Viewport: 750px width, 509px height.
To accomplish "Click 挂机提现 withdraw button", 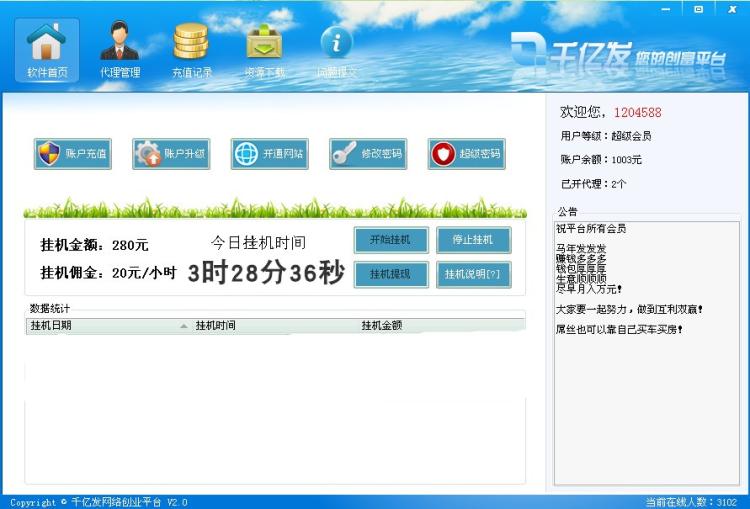I will point(391,274).
